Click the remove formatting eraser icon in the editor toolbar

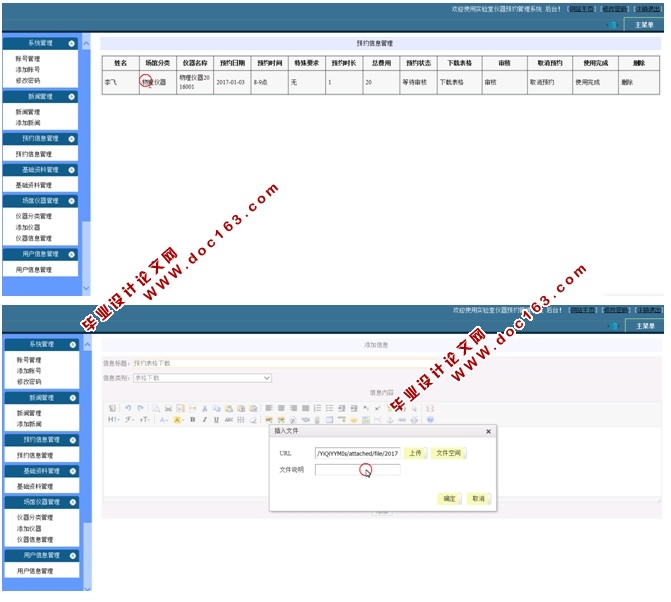pyautogui.click(x=253, y=420)
